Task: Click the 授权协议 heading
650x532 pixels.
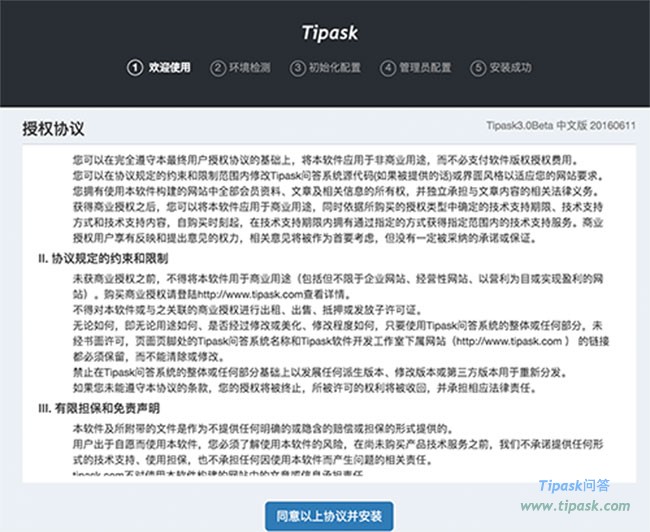Action: (x=53, y=129)
